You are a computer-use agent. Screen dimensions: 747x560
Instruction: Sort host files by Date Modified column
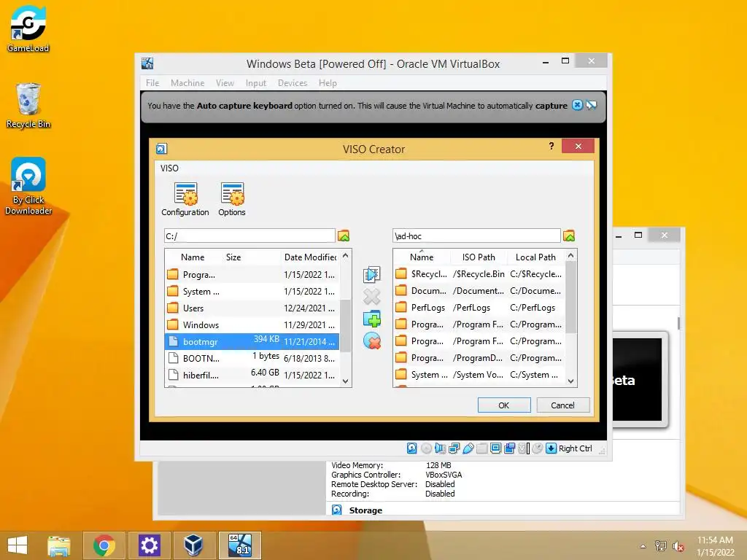310,257
